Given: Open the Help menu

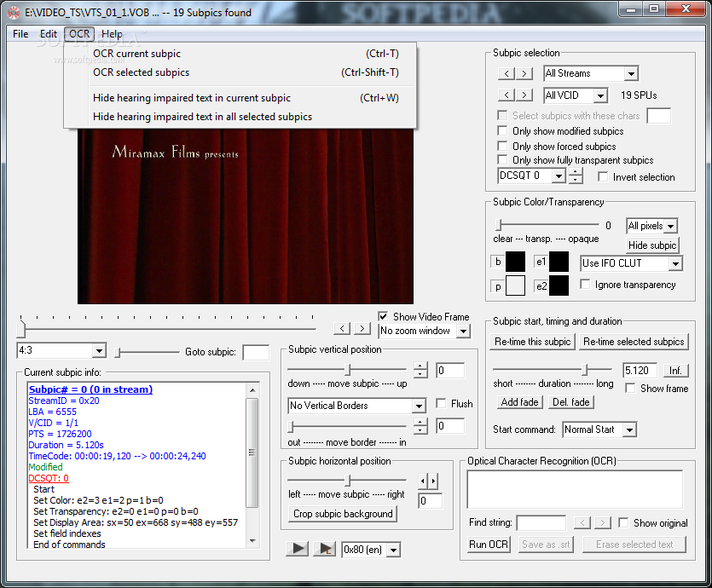Looking at the screenshot, I should (112, 34).
